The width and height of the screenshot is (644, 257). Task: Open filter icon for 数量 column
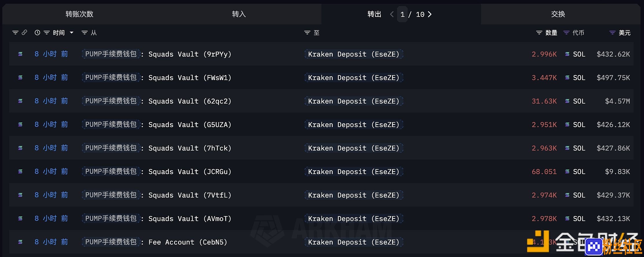(x=539, y=33)
